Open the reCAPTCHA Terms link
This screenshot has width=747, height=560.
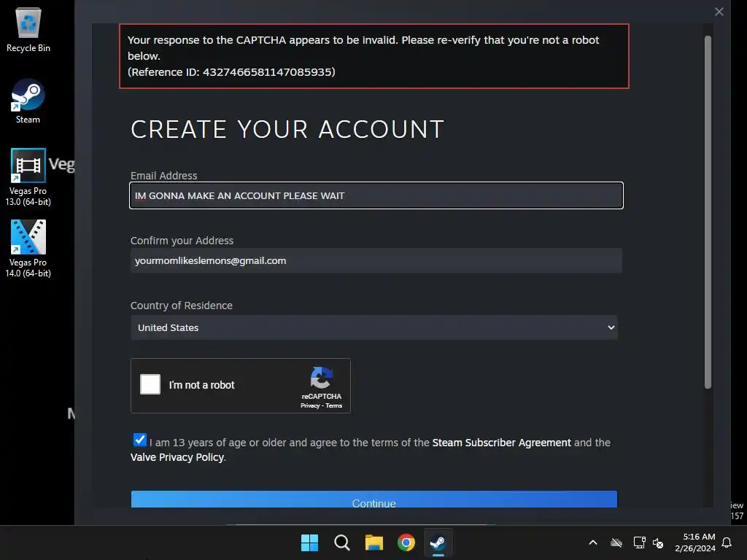click(x=334, y=405)
